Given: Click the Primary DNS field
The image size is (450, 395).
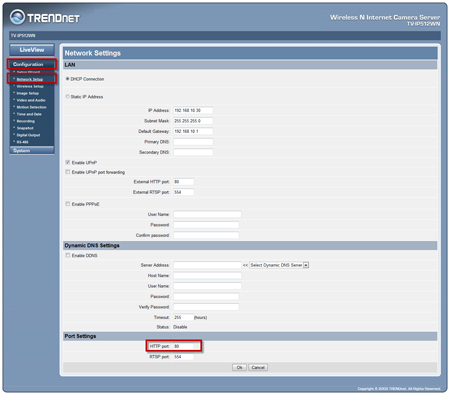Looking at the screenshot, I should [193, 142].
